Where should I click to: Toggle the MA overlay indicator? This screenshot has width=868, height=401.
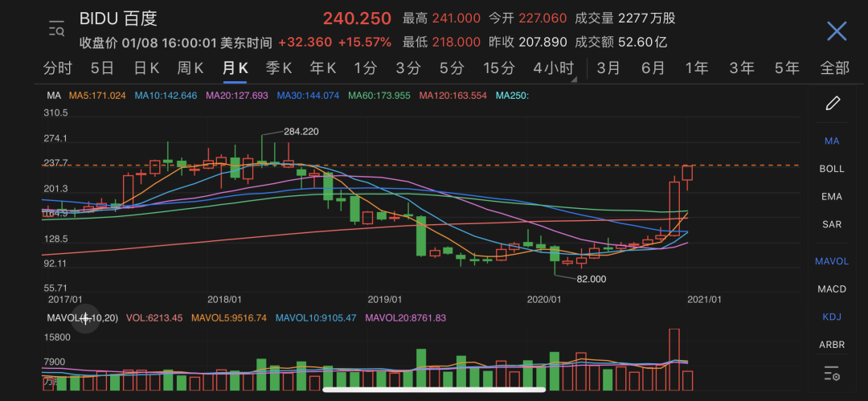pos(832,141)
